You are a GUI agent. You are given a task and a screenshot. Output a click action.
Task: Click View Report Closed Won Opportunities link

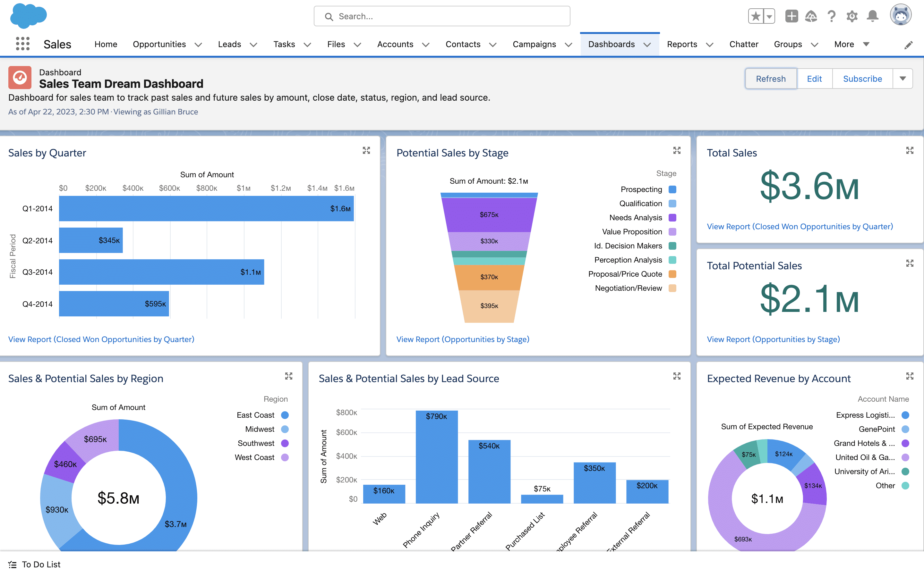click(102, 339)
